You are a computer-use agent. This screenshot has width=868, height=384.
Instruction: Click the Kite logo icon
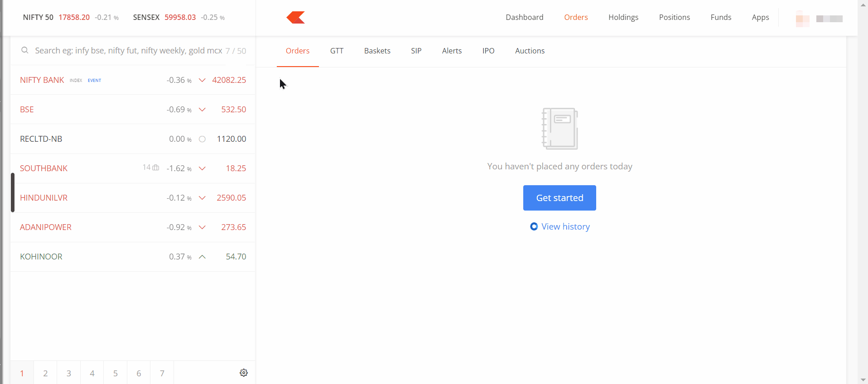point(296,18)
